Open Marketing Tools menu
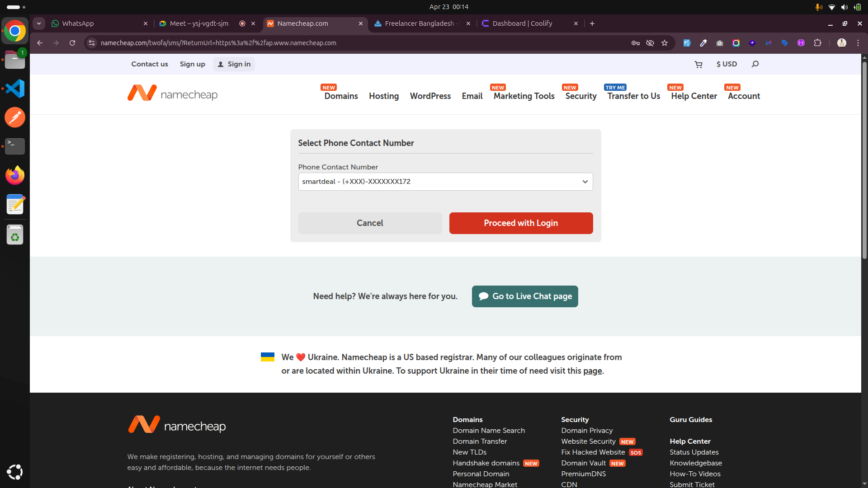 524,96
